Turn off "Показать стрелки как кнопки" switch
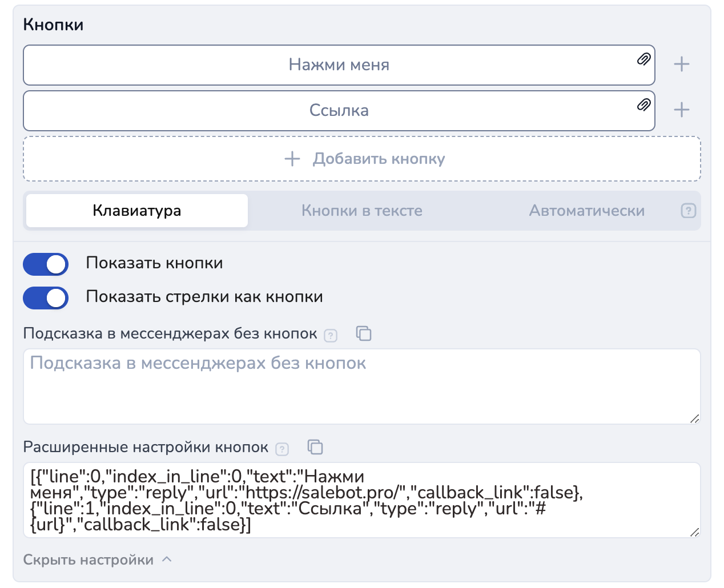 tap(46, 298)
